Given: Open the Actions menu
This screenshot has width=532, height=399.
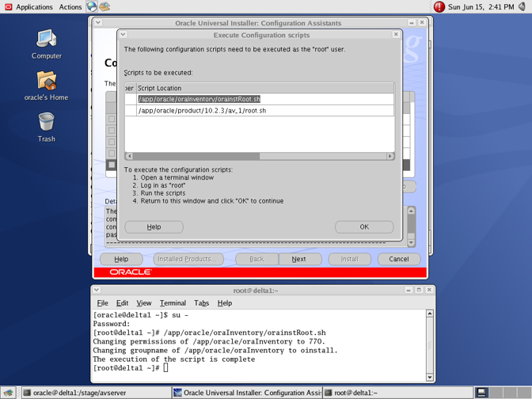Looking at the screenshot, I should click(x=70, y=7).
